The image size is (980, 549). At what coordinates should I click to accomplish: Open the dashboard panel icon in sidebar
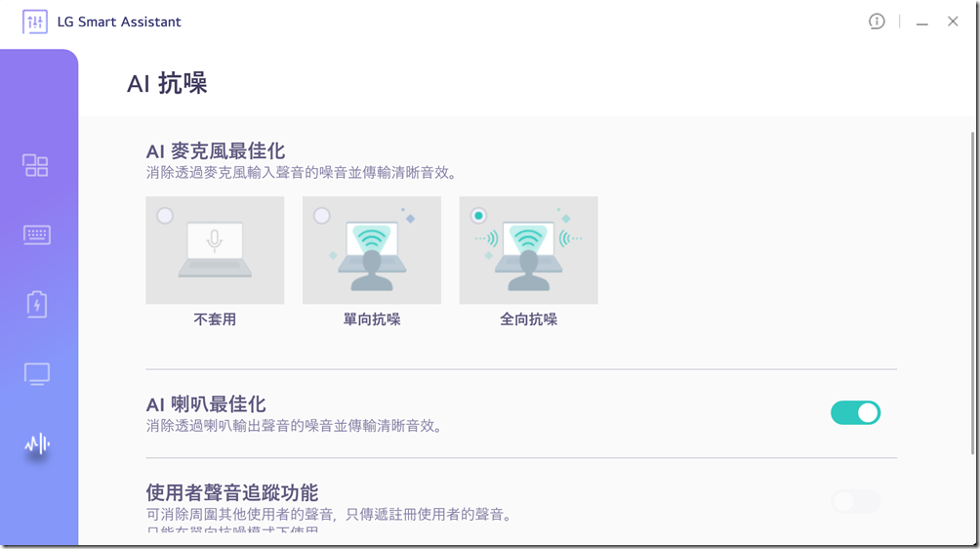tap(35, 166)
